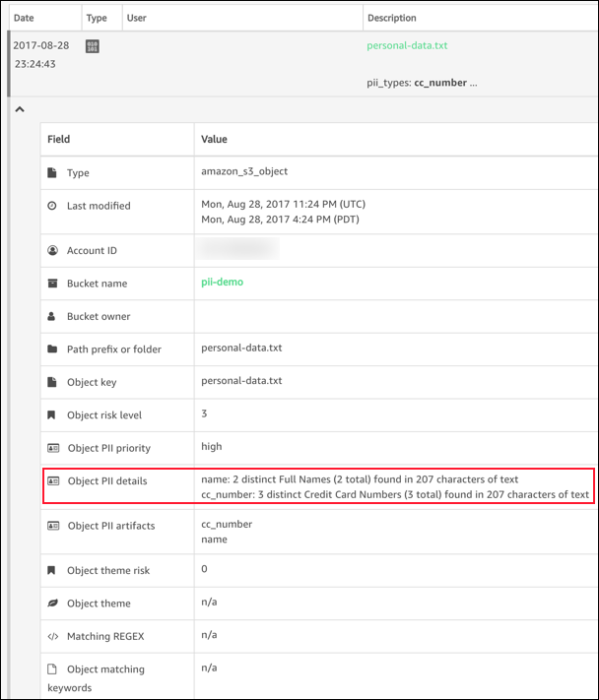Click the Object PII details label

(107, 480)
